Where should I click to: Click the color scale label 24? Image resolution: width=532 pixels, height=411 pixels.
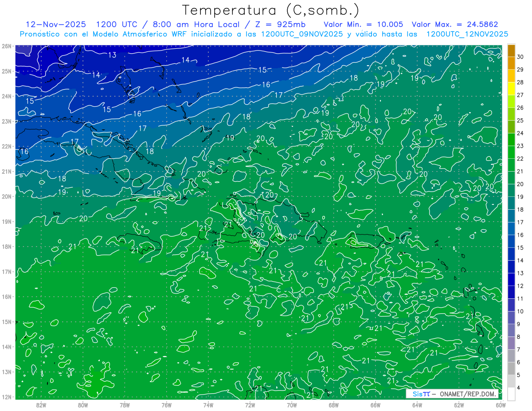520,133
